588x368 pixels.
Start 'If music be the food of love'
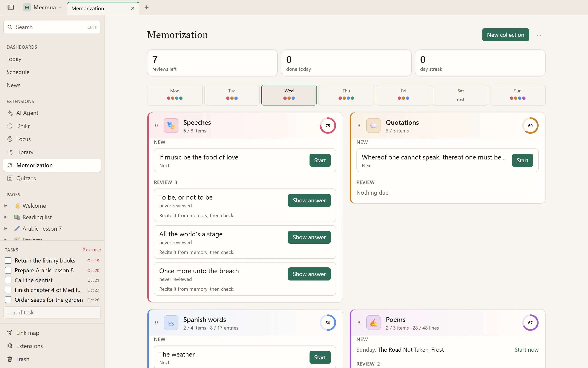coord(320,160)
